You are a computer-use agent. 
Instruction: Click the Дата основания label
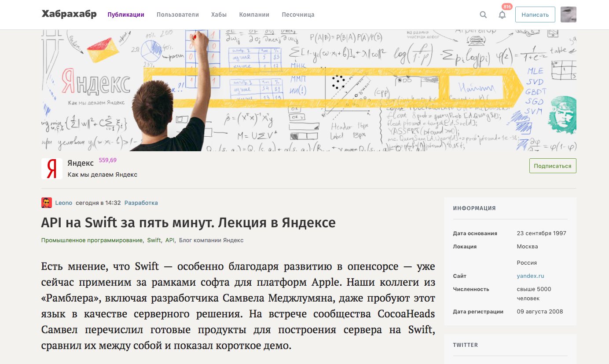pos(475,233)
